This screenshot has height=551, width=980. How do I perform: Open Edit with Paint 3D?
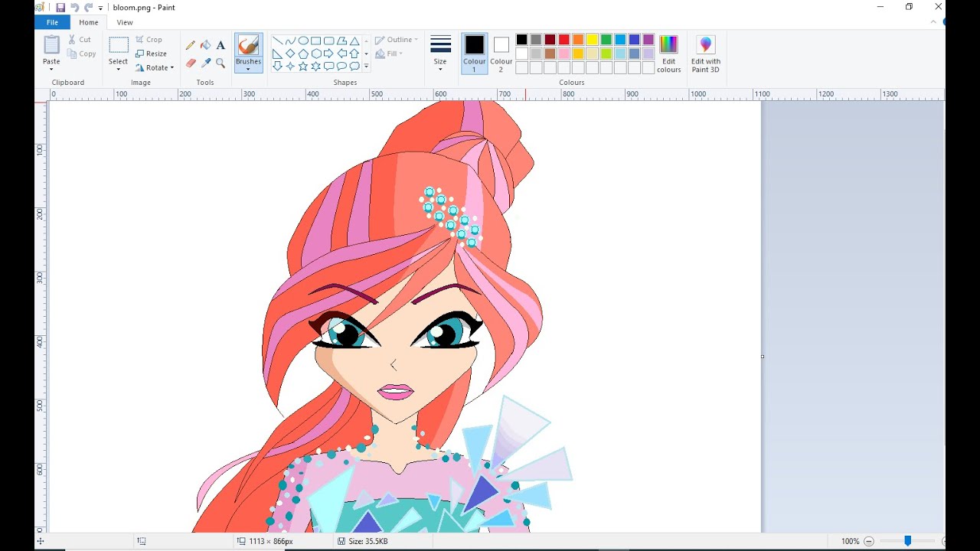(706, 54)
